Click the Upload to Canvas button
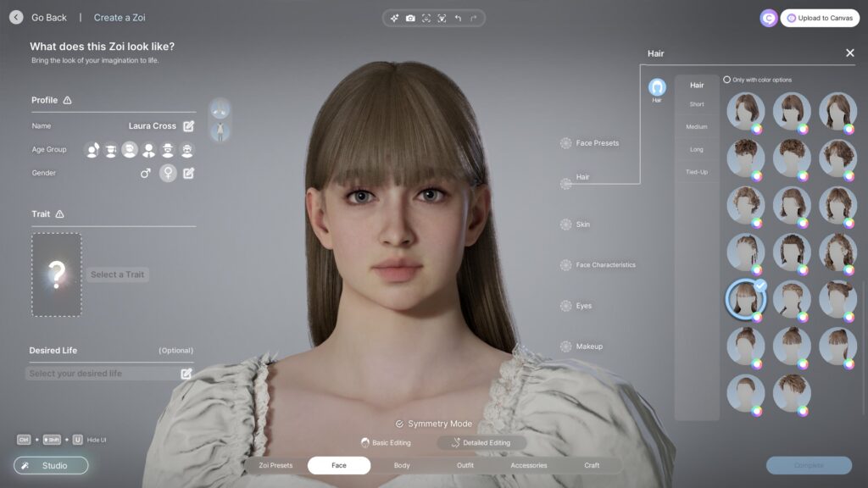Screen dimensions: 868x488 (819, 17)
